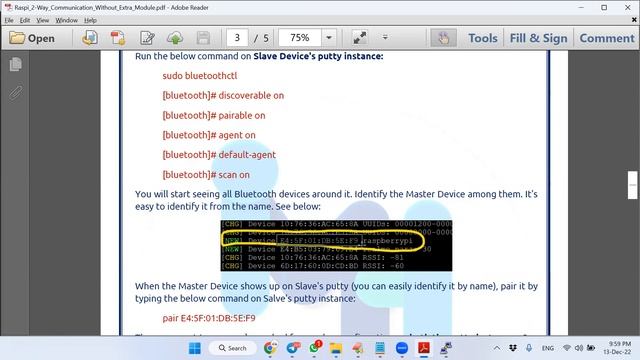Click the battery tray icon

[x=591, y=348]
